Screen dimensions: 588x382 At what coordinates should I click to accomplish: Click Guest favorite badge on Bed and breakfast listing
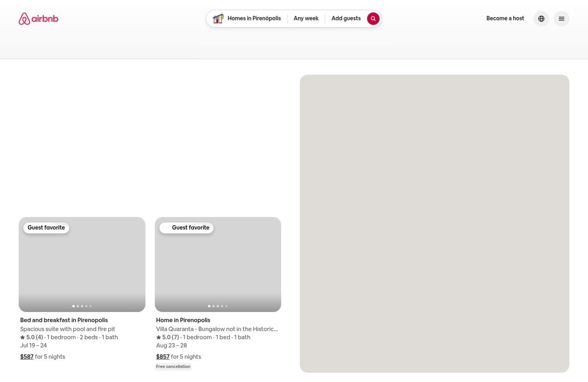(46, 228)
